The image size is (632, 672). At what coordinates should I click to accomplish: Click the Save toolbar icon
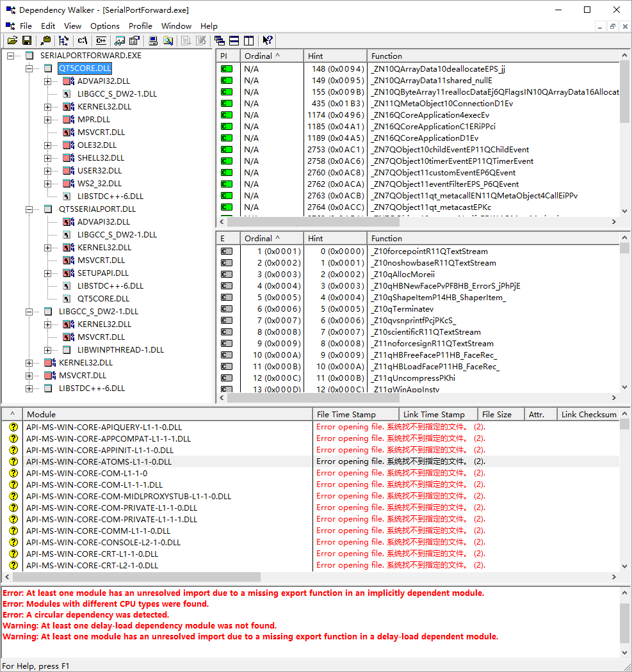click(x=27, y=41)
